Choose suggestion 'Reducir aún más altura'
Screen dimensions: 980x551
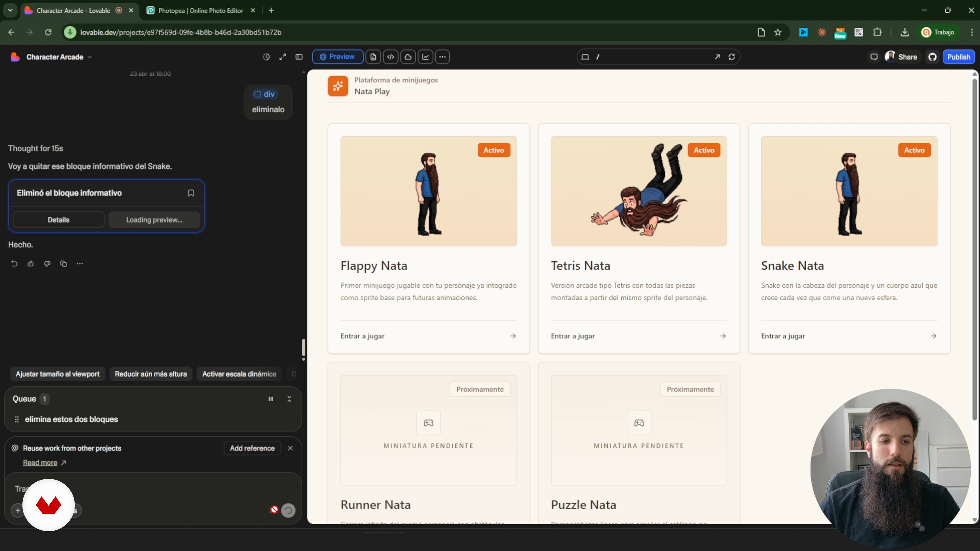click(151, 374)
